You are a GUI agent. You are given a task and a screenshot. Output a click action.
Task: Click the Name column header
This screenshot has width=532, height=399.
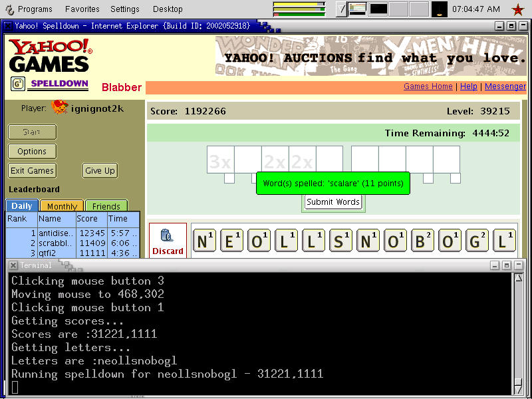57,219
